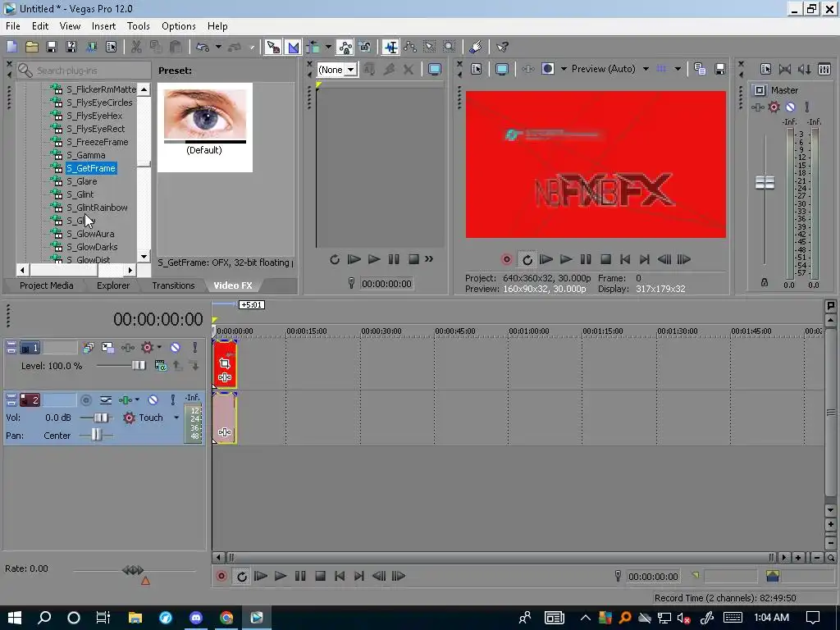840x630 pixels.
Task: Open track 1 Track Motion icon
Action: pyautogui.click(x=107, y=348)
